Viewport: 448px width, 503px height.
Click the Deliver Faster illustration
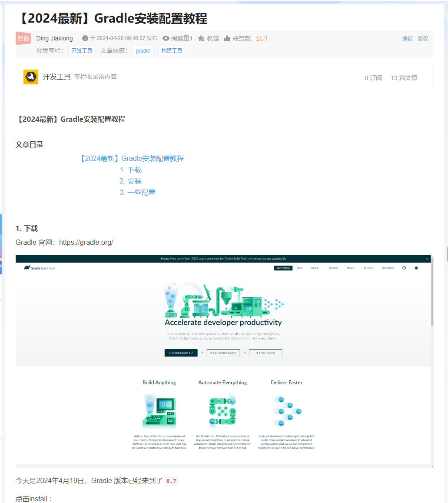(287, 411)
